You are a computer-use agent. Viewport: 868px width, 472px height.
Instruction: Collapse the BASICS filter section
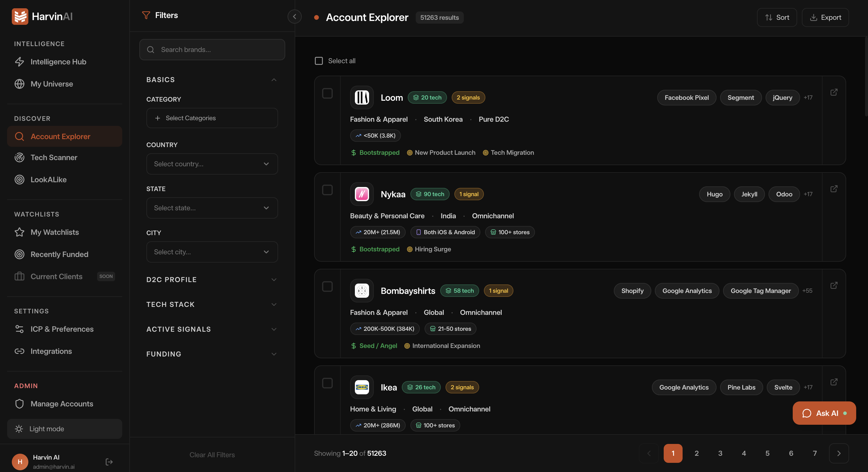click(x=274, y=79)
